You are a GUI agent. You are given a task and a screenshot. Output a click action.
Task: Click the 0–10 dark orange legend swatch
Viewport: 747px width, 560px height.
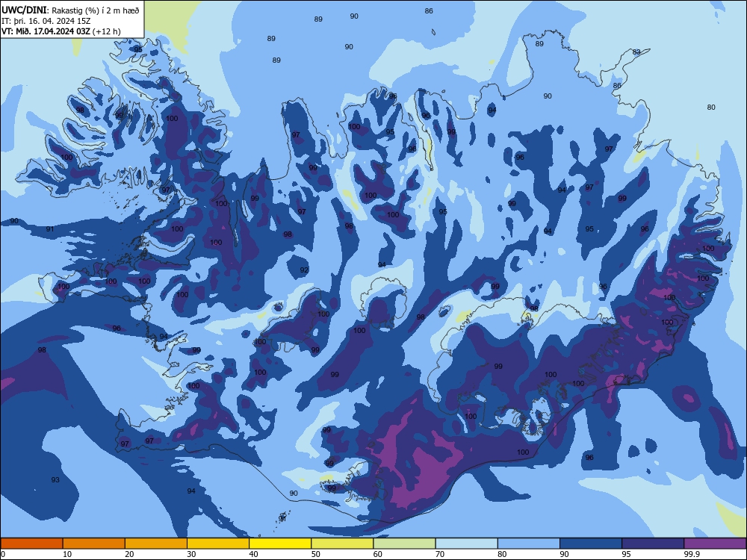[31, 544]
